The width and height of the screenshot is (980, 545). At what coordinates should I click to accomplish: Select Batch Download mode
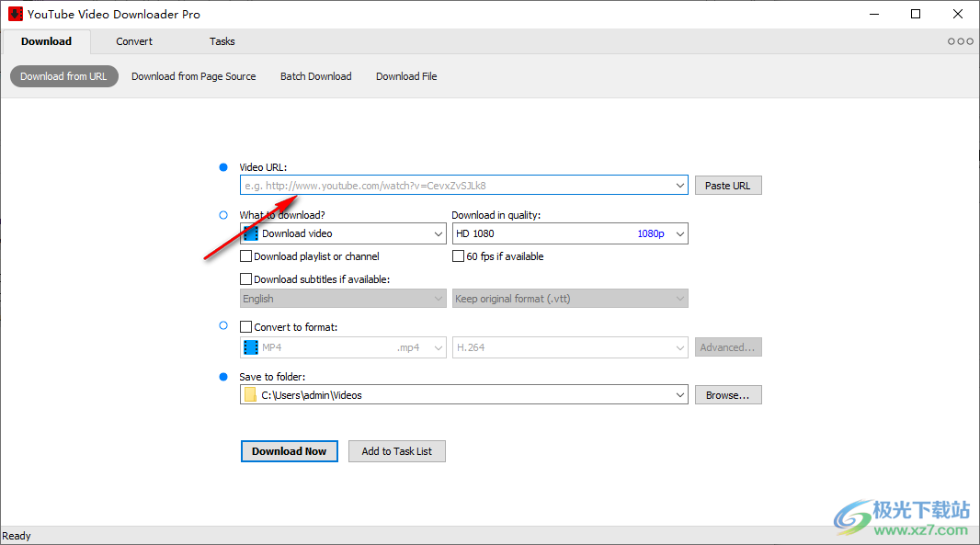pyautogui.click(x=315, y=76)
